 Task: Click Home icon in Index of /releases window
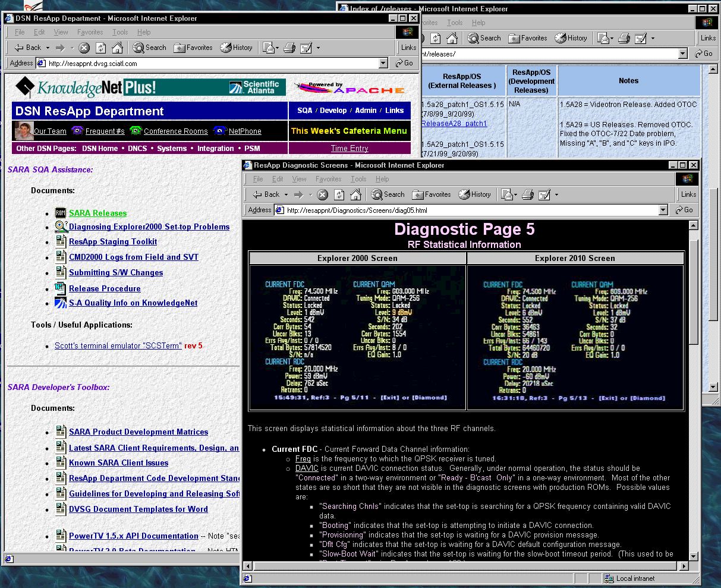[x=452, y=38]
